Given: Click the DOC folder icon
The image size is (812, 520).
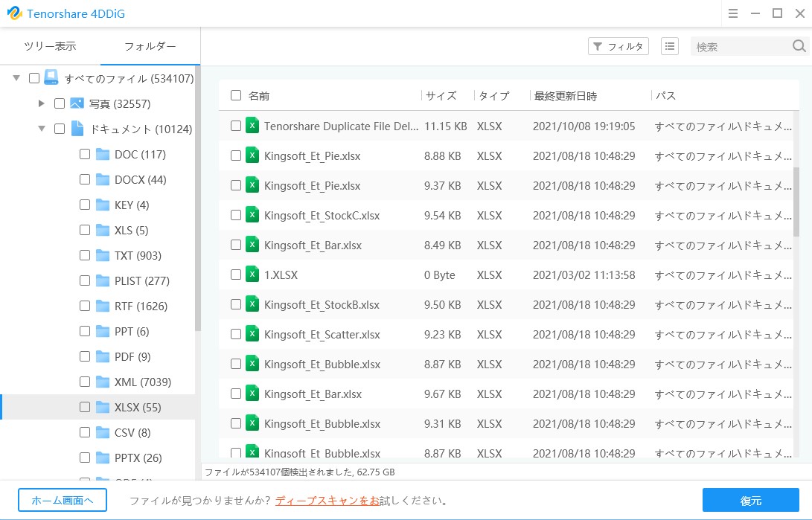Looking at the screenshot, I should (x=103, y=154).
